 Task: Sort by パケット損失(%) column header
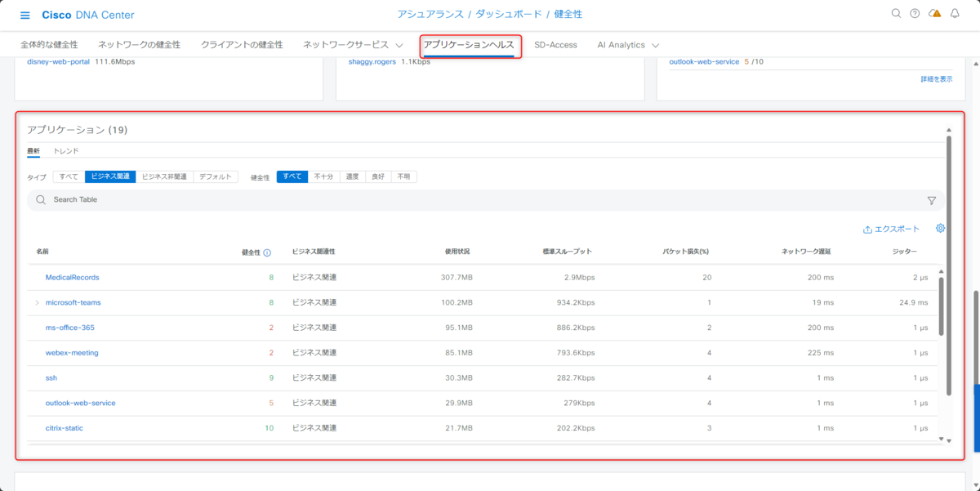[x=685, y=252]
